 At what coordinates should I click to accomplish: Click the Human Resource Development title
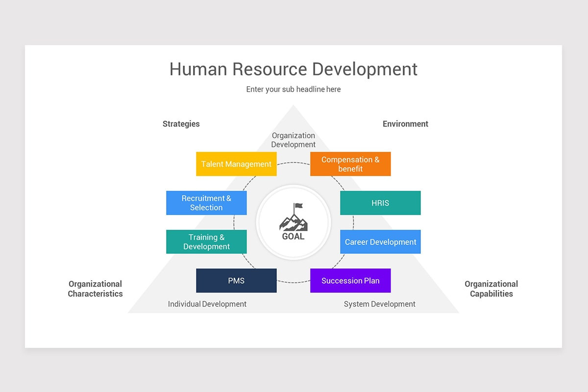tap(293, 69)
